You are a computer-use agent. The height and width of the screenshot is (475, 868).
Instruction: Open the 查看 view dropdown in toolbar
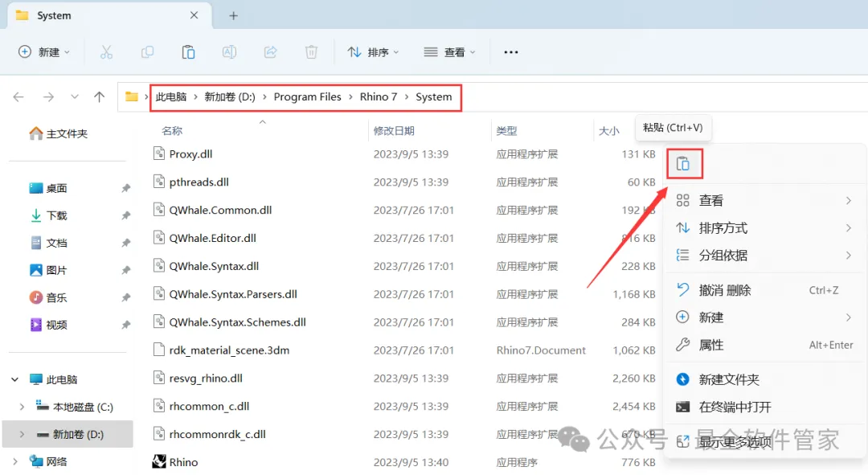(x=449, y=52)
